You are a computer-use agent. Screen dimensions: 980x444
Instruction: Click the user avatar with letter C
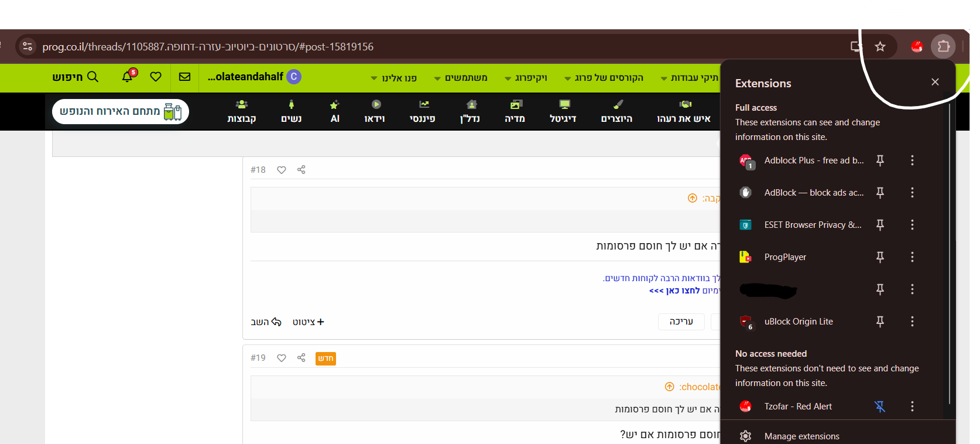(294, 77)
